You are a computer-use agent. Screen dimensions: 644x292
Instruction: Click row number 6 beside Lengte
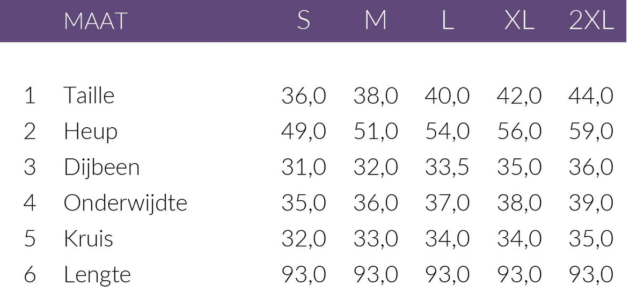[x=30, y=275]
